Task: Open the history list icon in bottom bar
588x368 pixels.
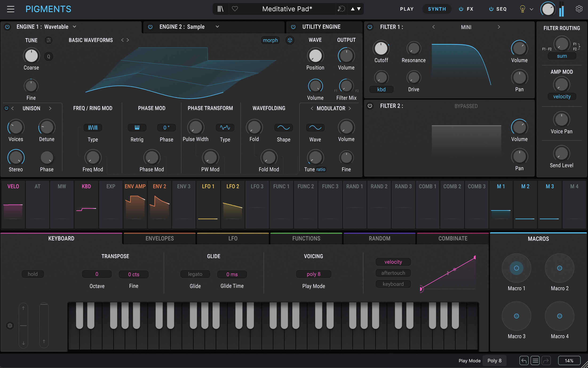Action: (x=535, y=360)
